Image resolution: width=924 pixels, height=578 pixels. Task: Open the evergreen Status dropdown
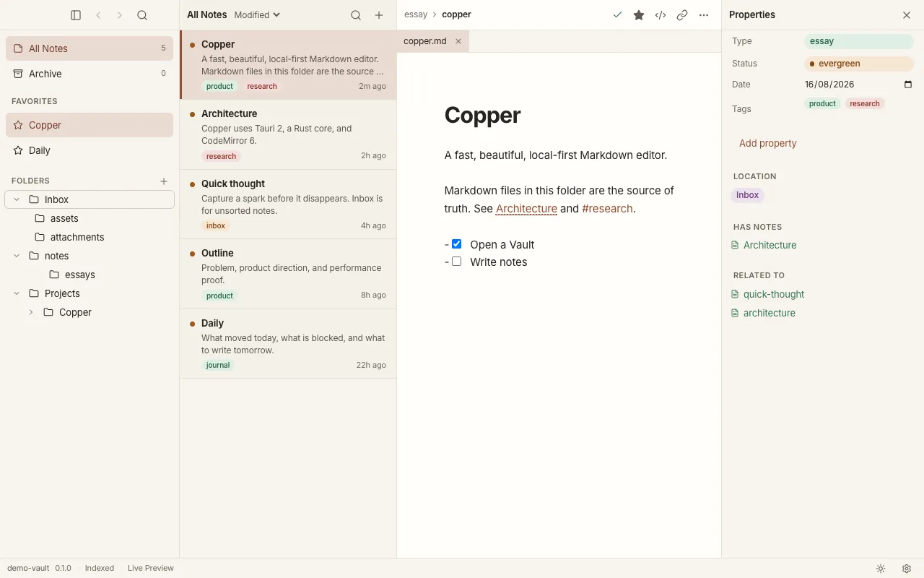[859, 64]
